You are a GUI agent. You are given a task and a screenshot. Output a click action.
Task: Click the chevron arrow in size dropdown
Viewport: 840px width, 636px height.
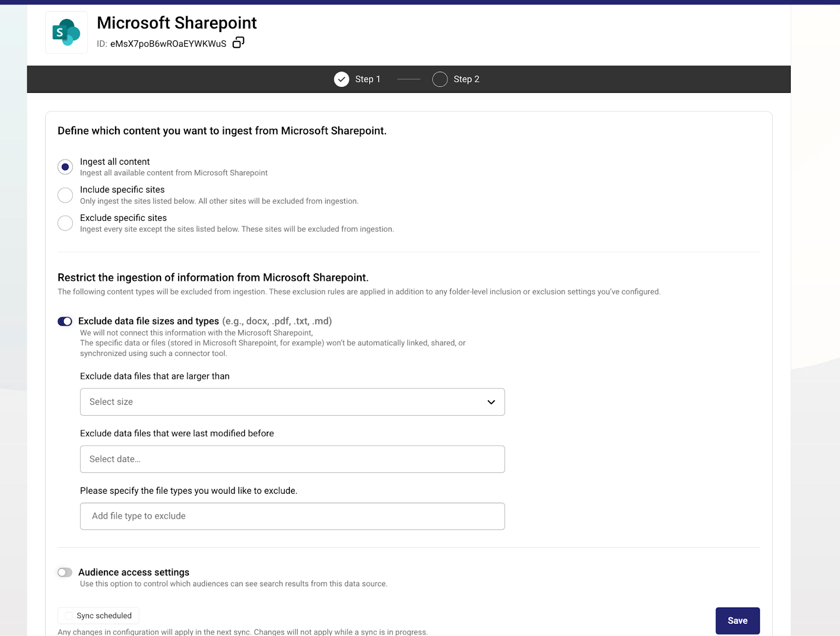coord(491,402)
